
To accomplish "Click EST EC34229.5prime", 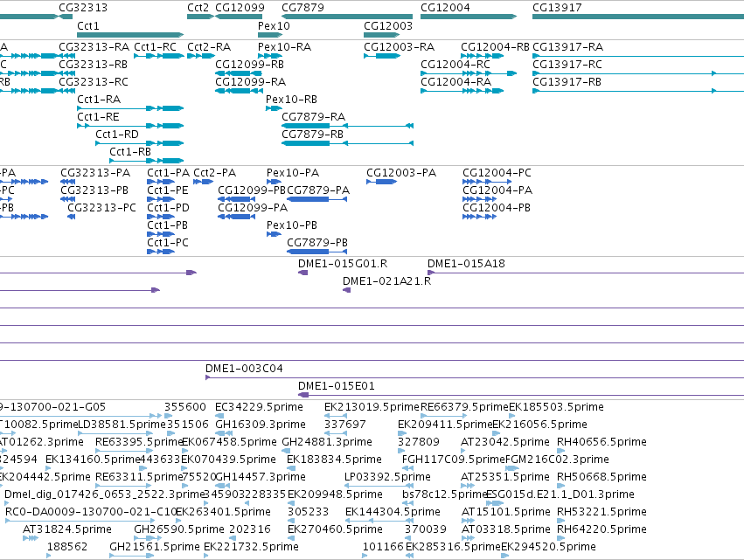I will coord(219,416).
